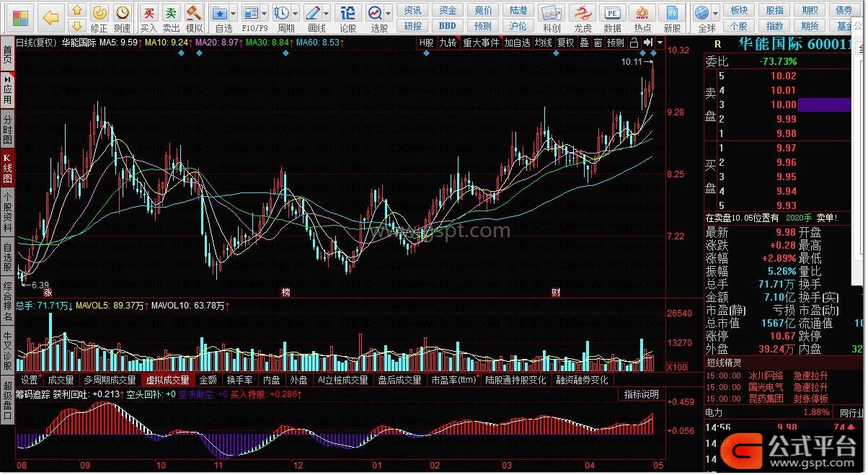This screenshot has width=868, height=475.
Task: Open the 选股 stock screener icon
Action: pyautogui.click(x=375, y=13)
